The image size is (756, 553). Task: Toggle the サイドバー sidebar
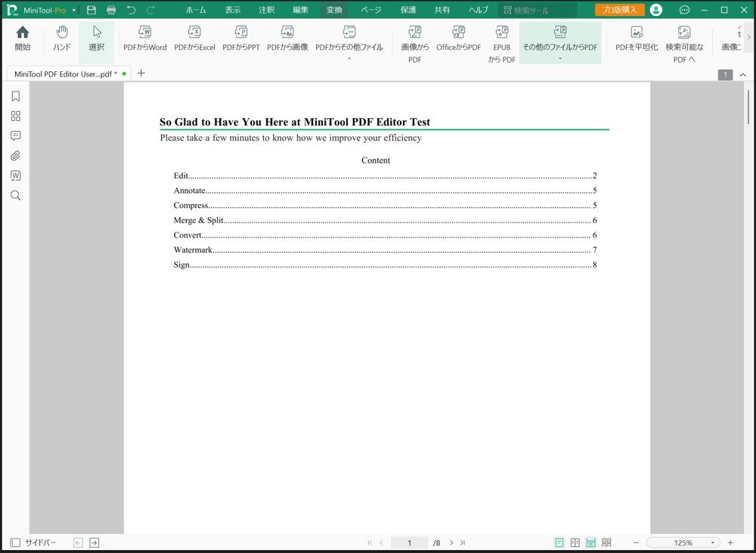[x=33, y=542]
